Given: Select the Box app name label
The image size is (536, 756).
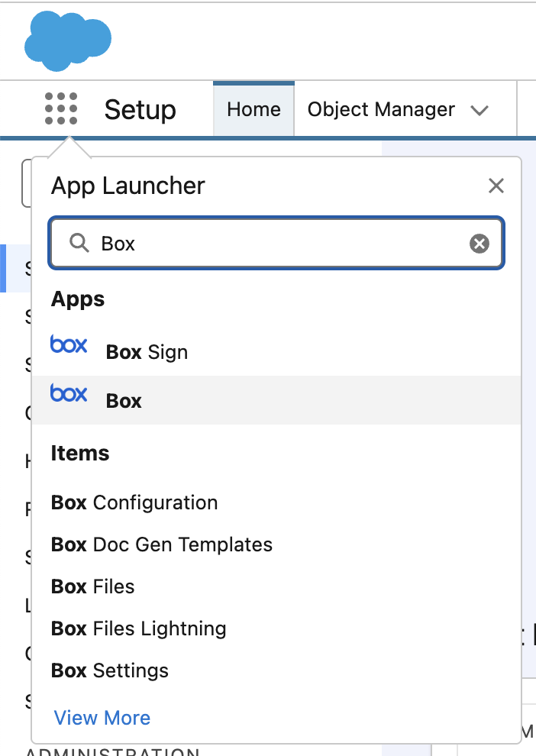Looking at the screenshot, I should coord(124,401).
